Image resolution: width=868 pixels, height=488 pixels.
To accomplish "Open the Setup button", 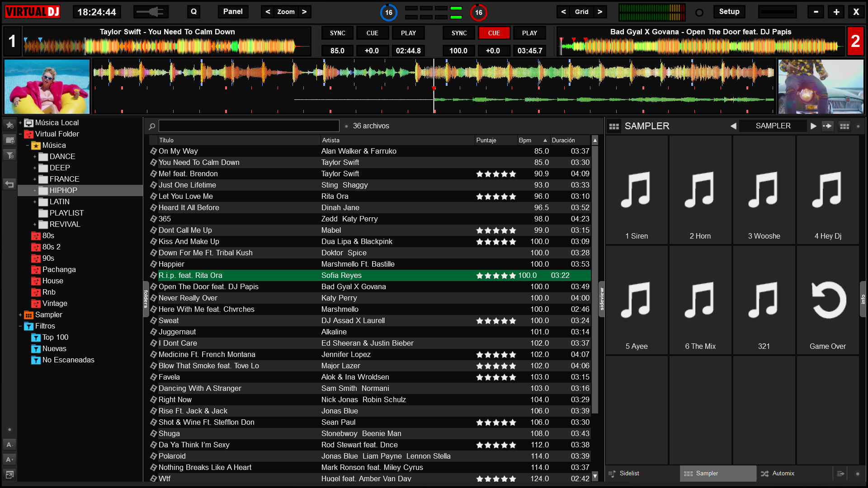I will pyautogui.click(x=729, y=12).
